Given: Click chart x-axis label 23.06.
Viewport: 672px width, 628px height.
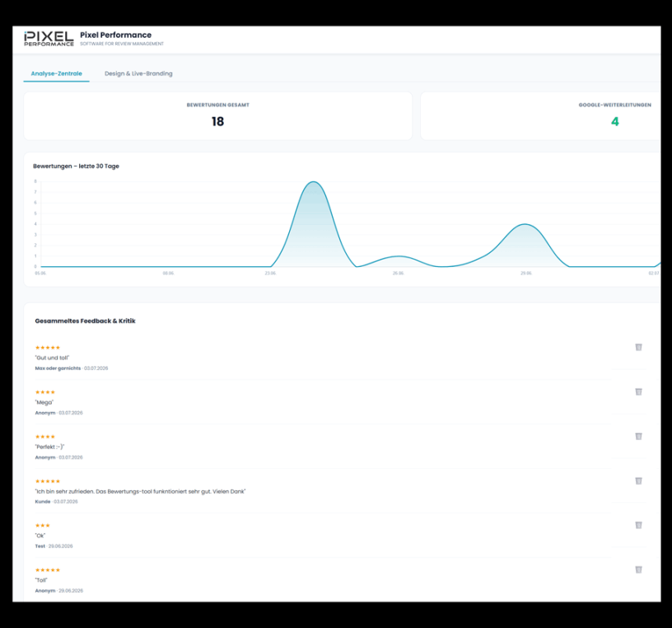Looking at the screenshot, I should pos(270,274).
